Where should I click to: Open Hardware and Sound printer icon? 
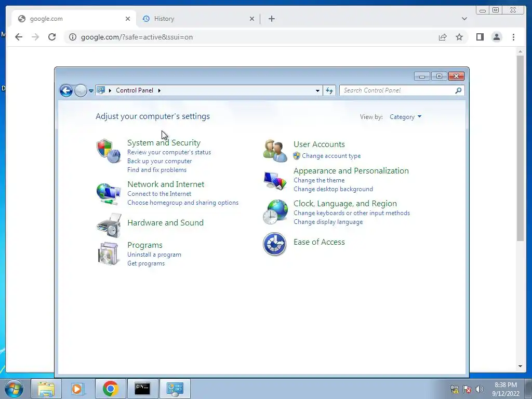[109, 225]
